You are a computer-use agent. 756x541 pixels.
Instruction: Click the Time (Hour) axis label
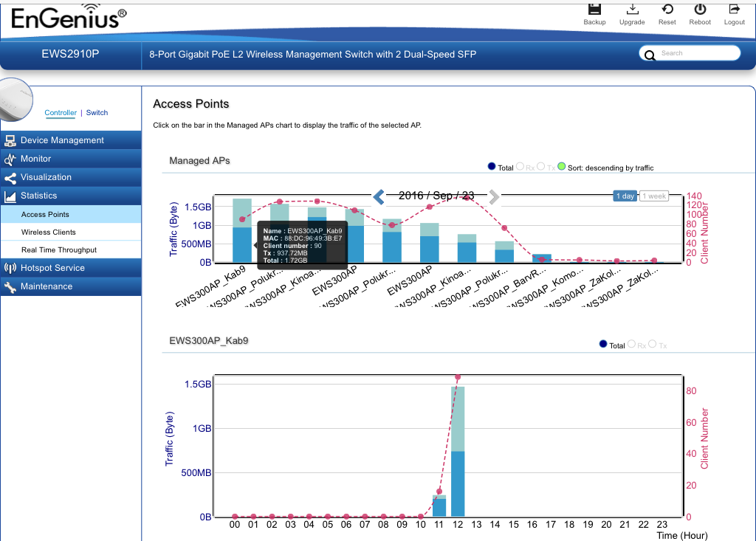(681, 535)
